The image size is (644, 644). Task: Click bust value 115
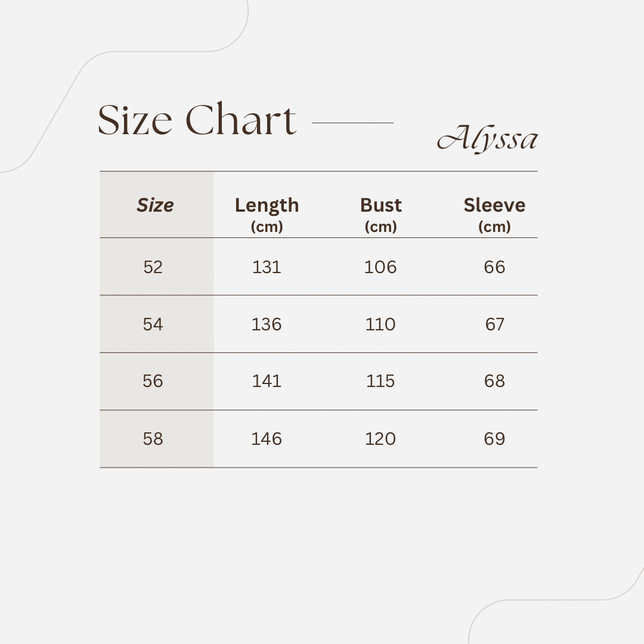pos(380,381)
